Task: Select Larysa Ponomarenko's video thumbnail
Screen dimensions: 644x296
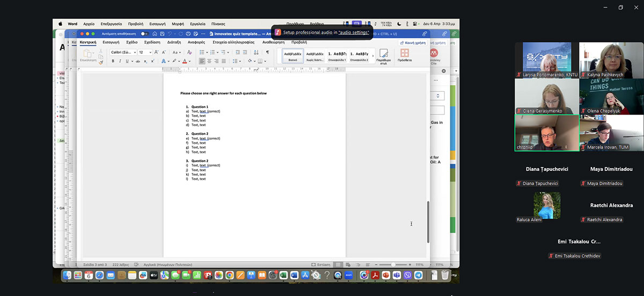Action: pyautogui.click(x=547, y=60)
